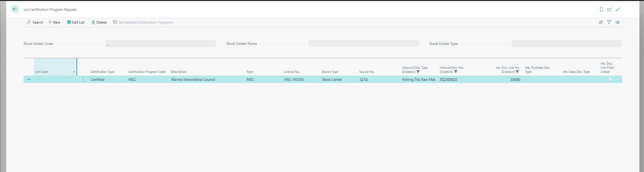Click Search in the action bar
Viewport: 644px width, 172px height.
click(x=35, y=22)
